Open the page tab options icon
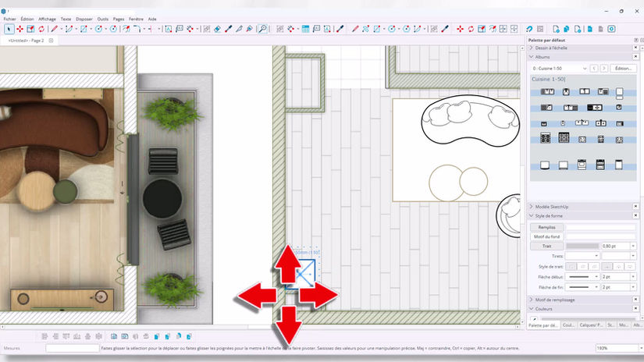This screenshot has width=644, height=362. pos(51,41)
